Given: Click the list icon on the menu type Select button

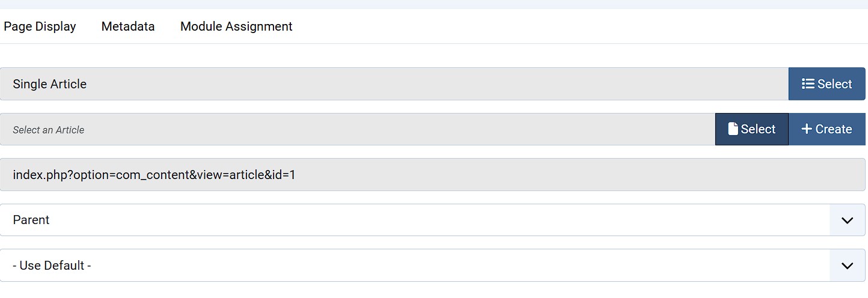Looking at the screenshot, I should [808, 84].
